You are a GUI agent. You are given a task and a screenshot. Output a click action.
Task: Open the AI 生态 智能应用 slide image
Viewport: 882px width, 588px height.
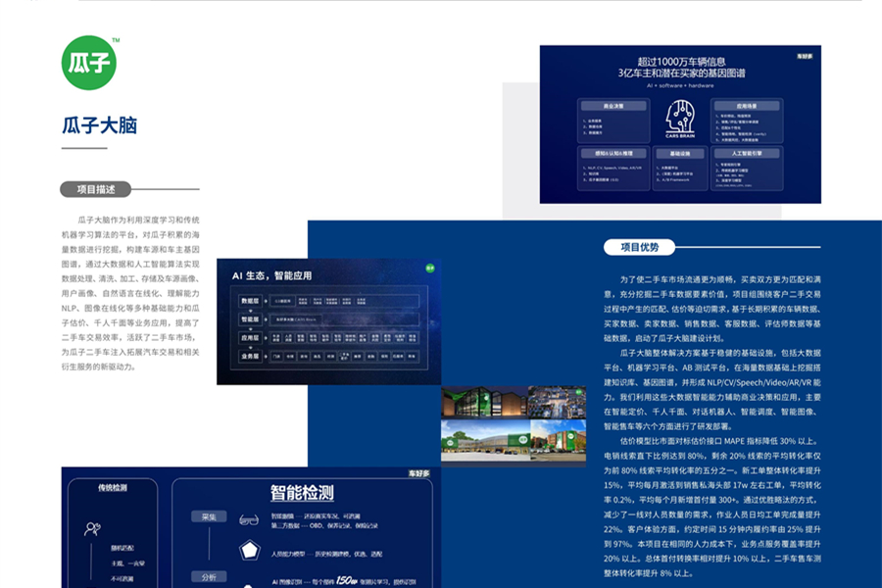click(x=329, y=321)
